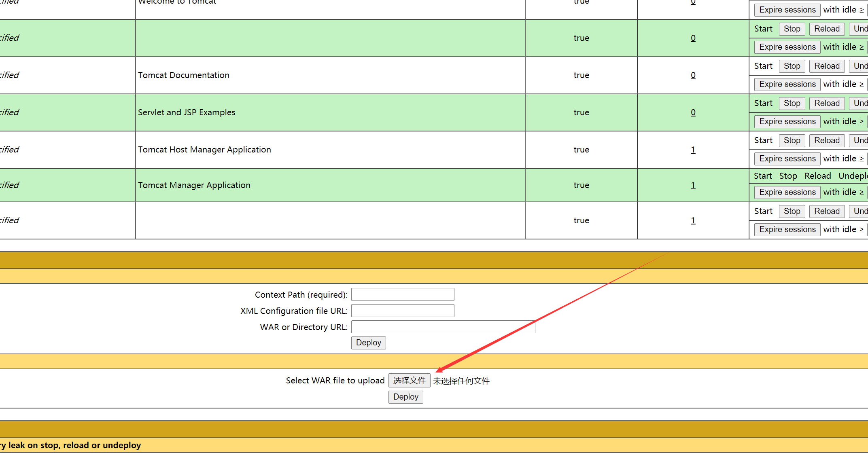This screenshot has width=868, height=457.
Task: Click Stop button for Tomcat Documentation row
Action: (792, 66)
